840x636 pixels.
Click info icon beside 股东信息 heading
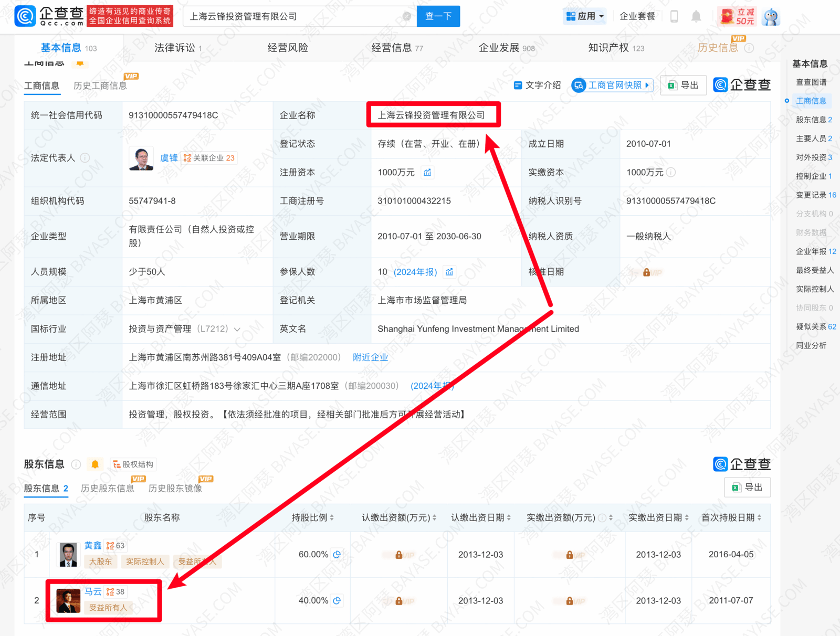point(76,464)
